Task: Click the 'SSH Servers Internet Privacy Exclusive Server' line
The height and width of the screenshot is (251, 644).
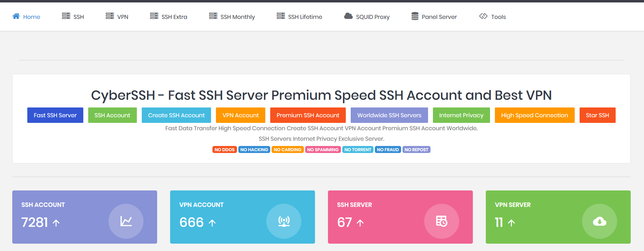Action: click(x=321, y=139)
